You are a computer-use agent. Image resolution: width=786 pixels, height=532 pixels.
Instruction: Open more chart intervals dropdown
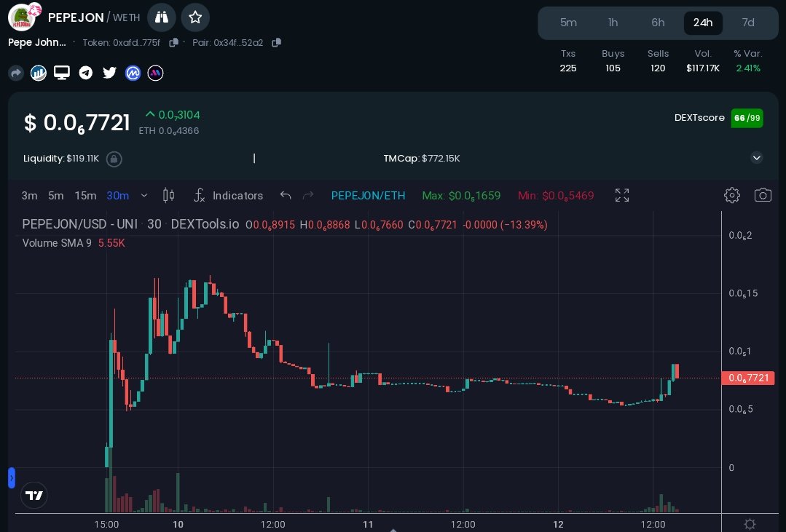144,195
